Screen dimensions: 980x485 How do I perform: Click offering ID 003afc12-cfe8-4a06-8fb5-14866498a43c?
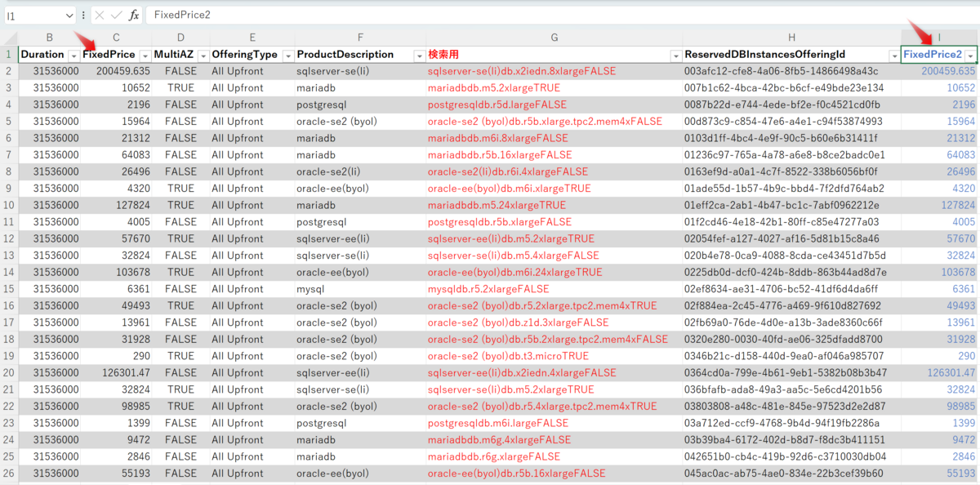[x=791, y=71]
